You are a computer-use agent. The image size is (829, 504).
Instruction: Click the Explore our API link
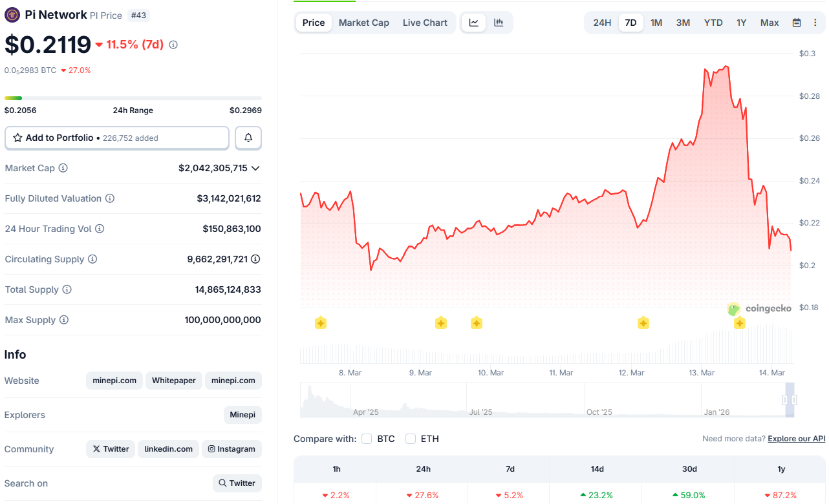(x=796, y=438)
